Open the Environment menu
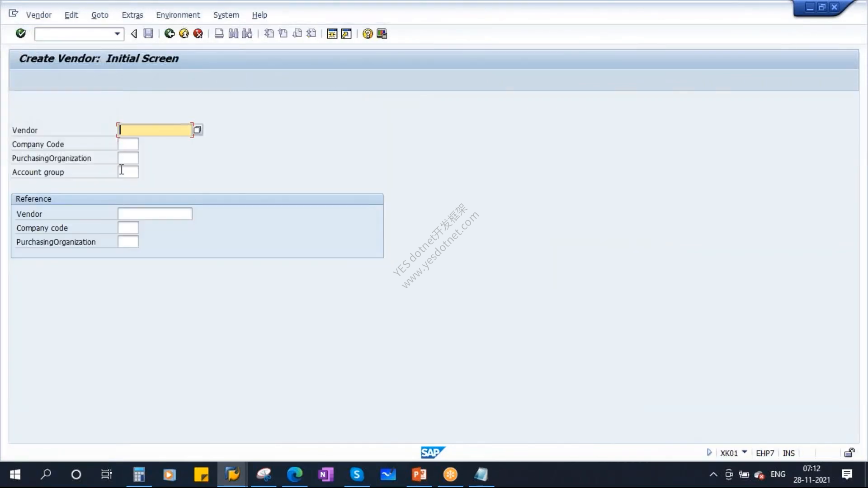The height and width of the screenshot is (488, 868). (x=178, y=15)
